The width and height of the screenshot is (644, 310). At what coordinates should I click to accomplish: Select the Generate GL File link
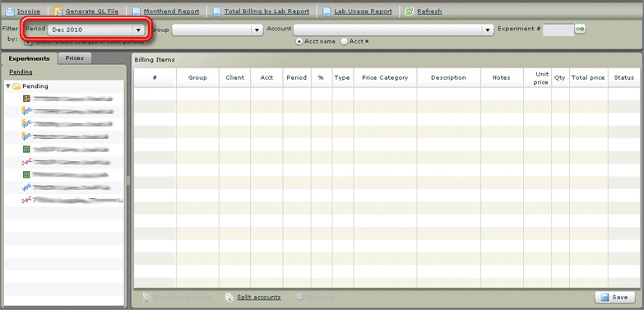click(x=91, y=12)
